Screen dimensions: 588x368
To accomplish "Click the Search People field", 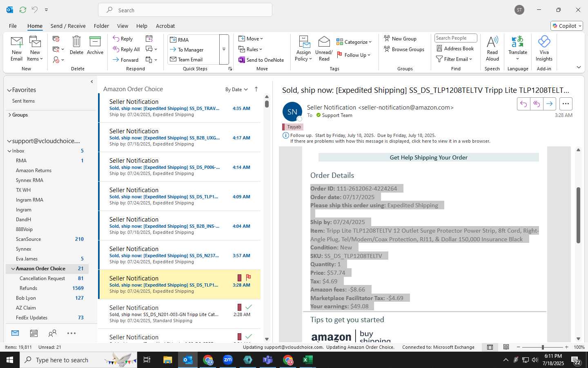I will point(456,38).
